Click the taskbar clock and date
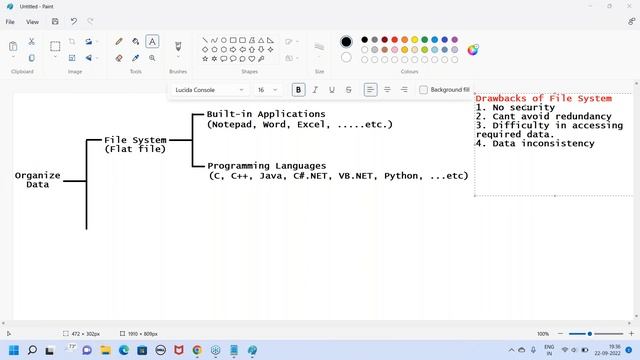Screen dimensions: 640x360 coord(607,350)
